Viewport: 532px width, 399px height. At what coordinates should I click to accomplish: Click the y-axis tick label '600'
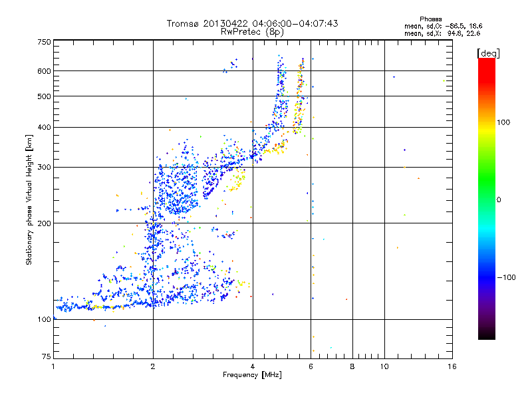[44, 71]
